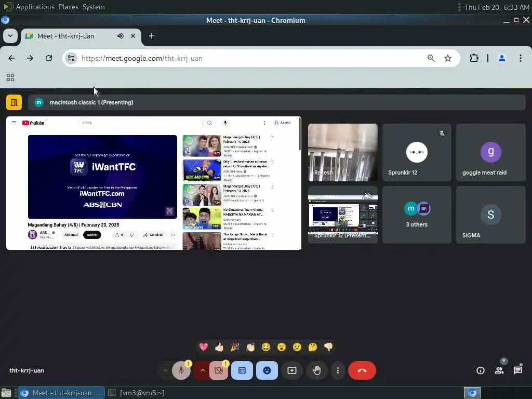Send the thumbs down reaction
Screen dimensions: 532x399
pos(328,347)
